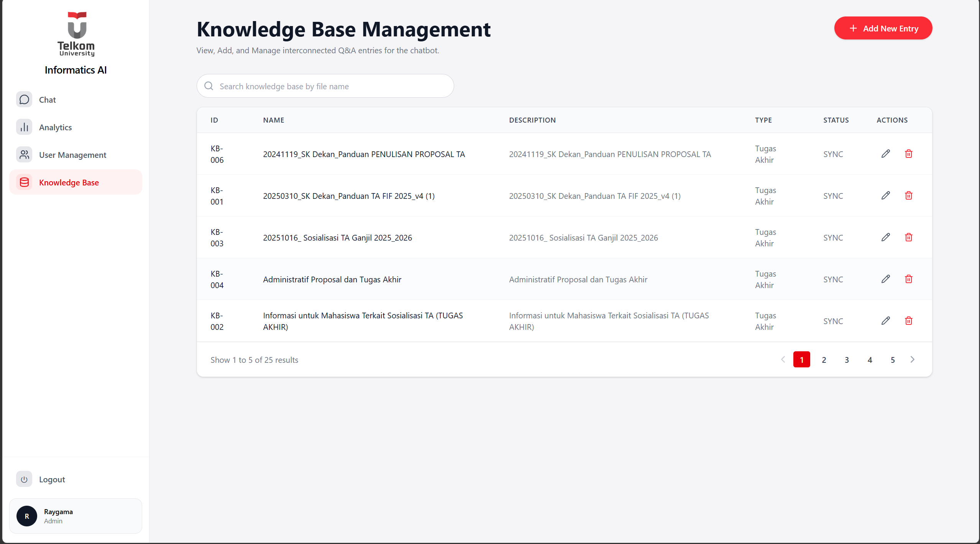Image resolution: width=980 pixels, height=544 pixels.
Task: Click the KB-001 ID cell
Action: (x=217, y=196)
